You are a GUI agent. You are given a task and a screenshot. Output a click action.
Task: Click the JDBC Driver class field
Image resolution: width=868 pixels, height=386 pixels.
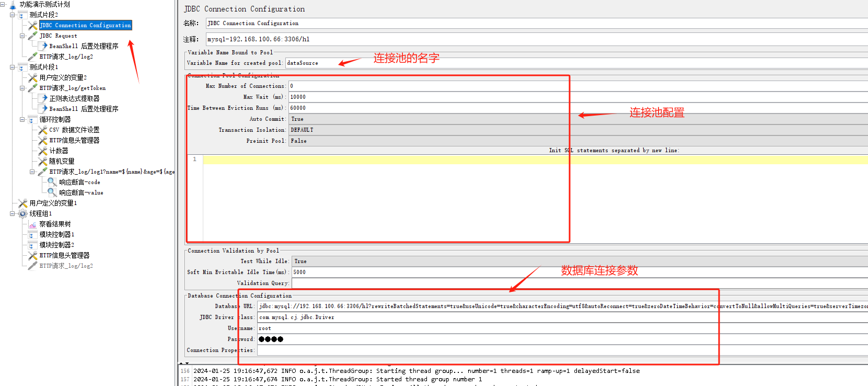click(562, 317)
